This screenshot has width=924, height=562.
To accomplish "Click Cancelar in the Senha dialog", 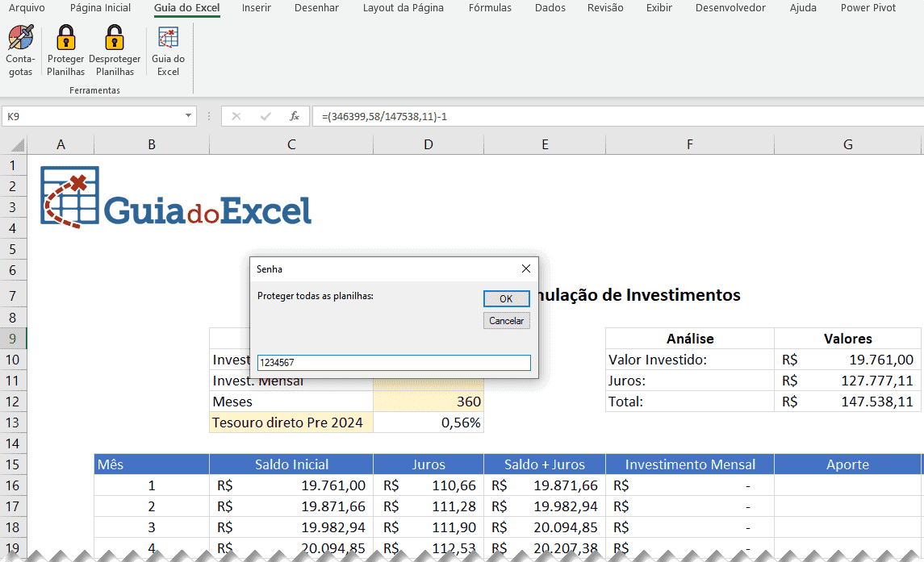I will pyautogui.click(x=506, y=320).
